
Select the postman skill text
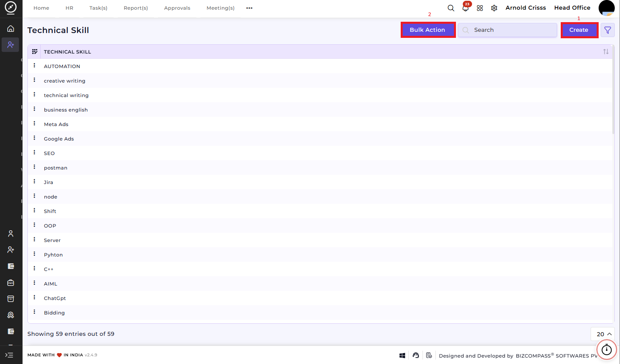click(x=56, y=168)
